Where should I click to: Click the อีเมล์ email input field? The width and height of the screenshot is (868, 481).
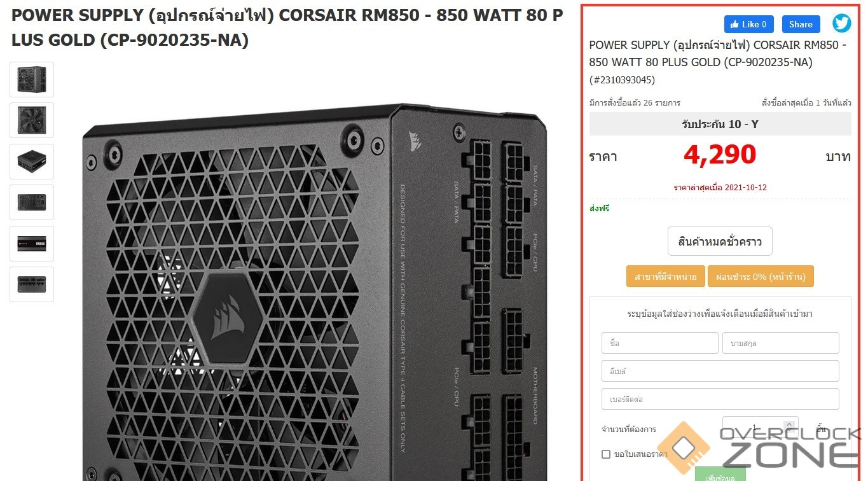(720, 371)
